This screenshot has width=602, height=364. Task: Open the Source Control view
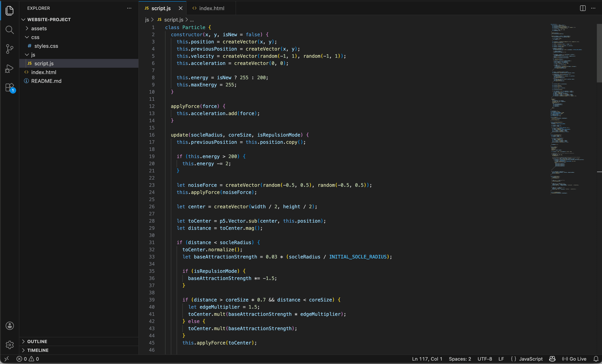pyautogui.click(x=10, y=49)
